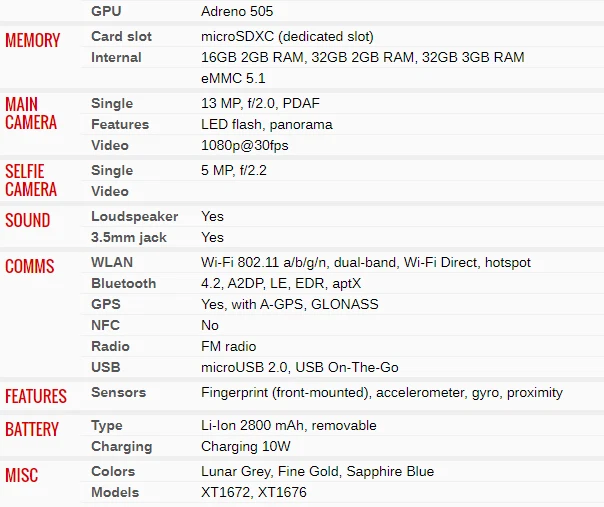Click the battery Type label
The height and width of the screenshot is (507, 604).
[107, 426]
